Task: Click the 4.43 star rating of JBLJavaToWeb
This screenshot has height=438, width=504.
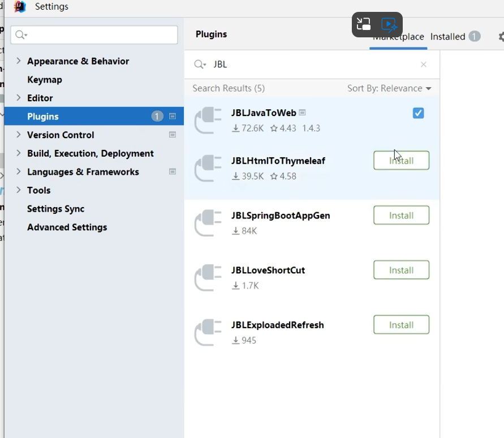Action: click(x=283, y=128)
